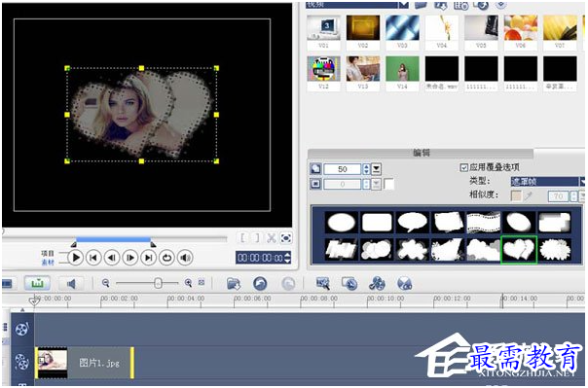
Task: Step back one frame
Action: (x=112, y=258)
